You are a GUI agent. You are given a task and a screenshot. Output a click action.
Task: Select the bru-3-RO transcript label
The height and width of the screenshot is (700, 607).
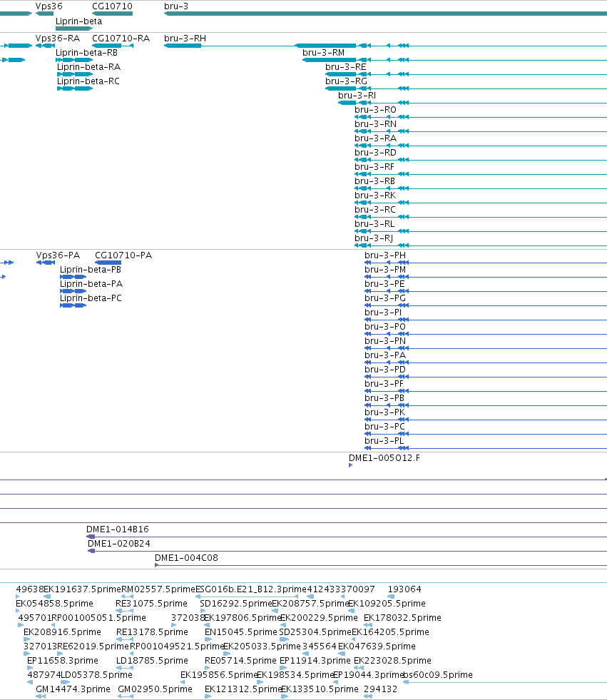(x=375, y=110)
